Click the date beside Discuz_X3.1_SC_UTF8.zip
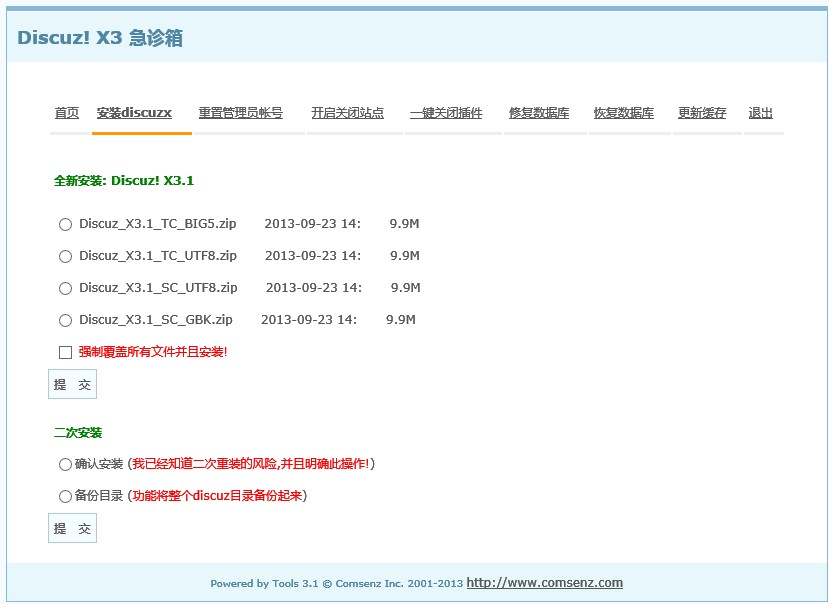 pyautogui.click(x=314, y=288)
